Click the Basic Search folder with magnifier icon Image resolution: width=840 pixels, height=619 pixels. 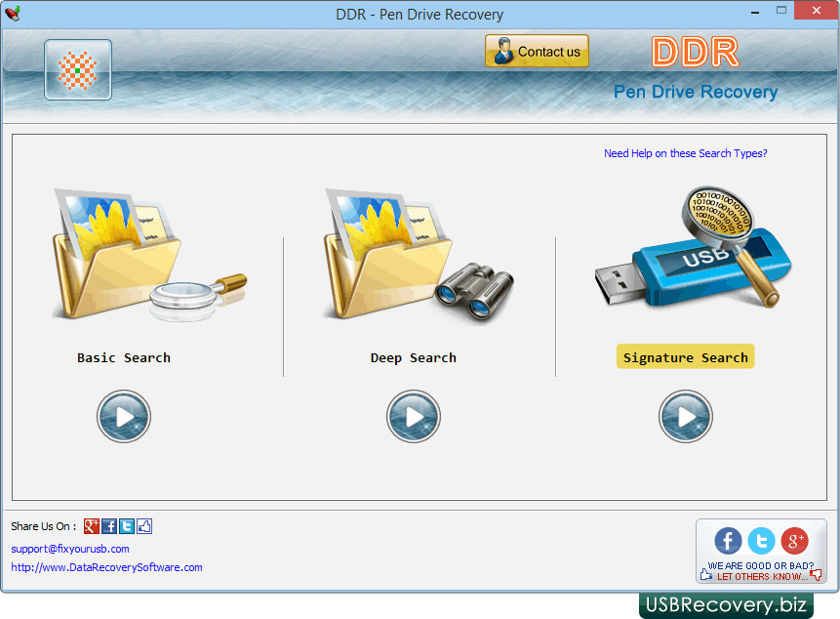(149, 254)
